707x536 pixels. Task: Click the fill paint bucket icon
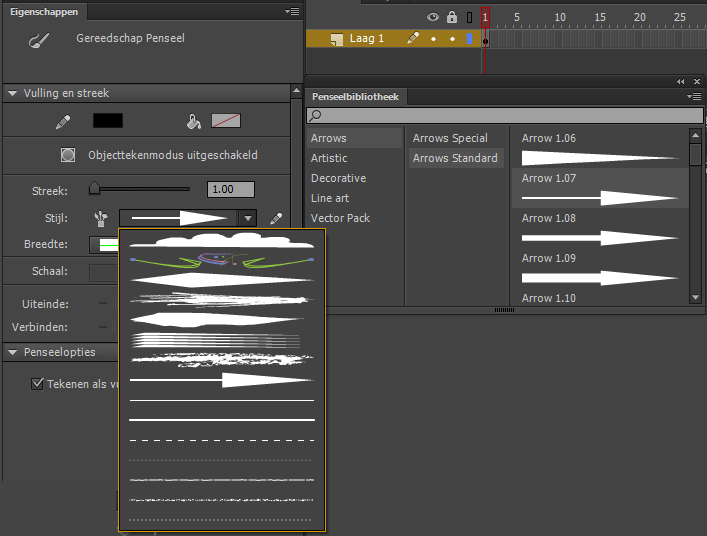(193, 121)
